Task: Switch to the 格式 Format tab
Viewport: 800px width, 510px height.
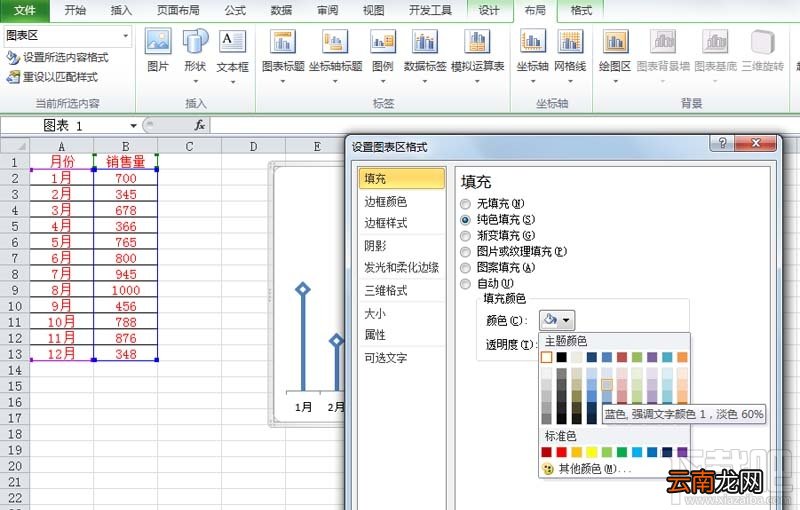Action: 581,11
